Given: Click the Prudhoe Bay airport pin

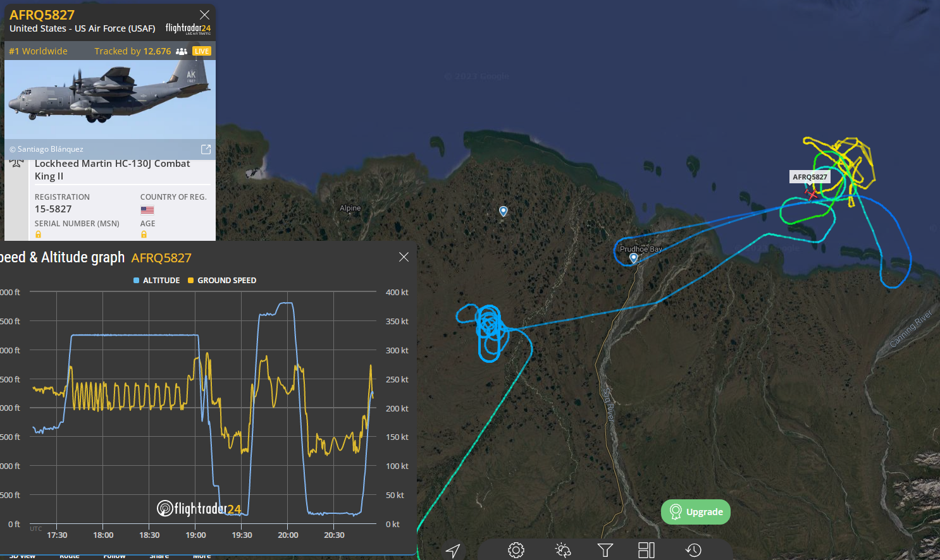Looking at the screenshot, I should tap(633, 258).
